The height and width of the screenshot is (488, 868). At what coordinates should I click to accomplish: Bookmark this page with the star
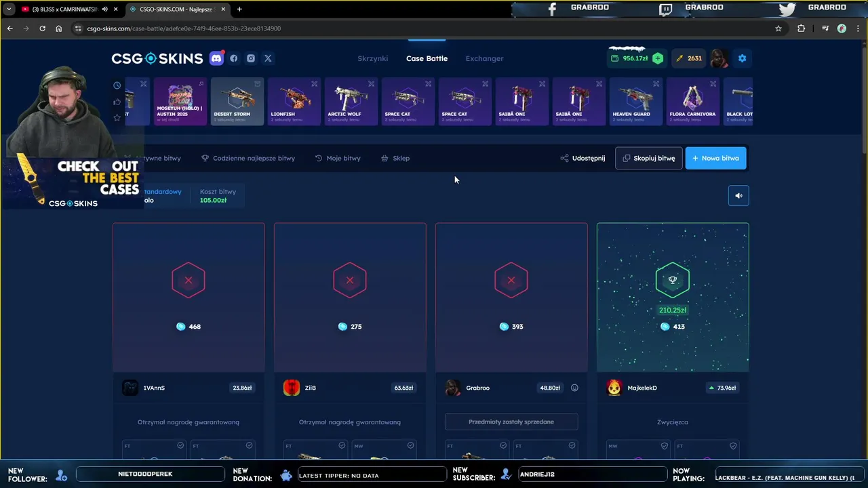coord(778,28)
